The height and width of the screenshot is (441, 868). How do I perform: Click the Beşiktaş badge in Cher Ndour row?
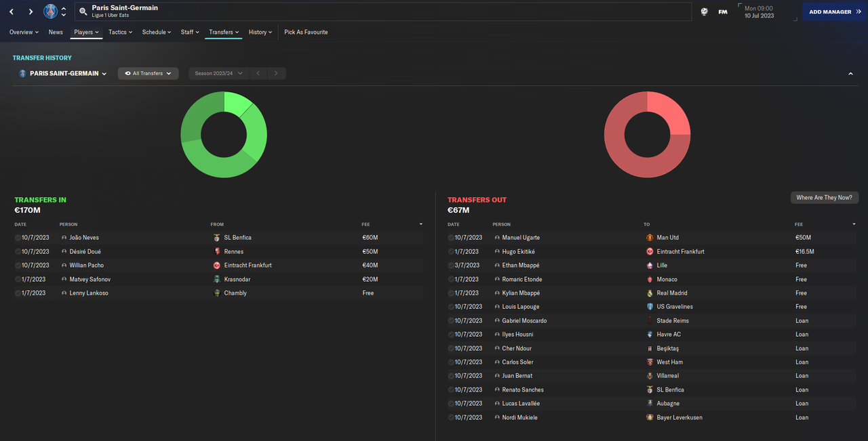click(x=650, y=348)
